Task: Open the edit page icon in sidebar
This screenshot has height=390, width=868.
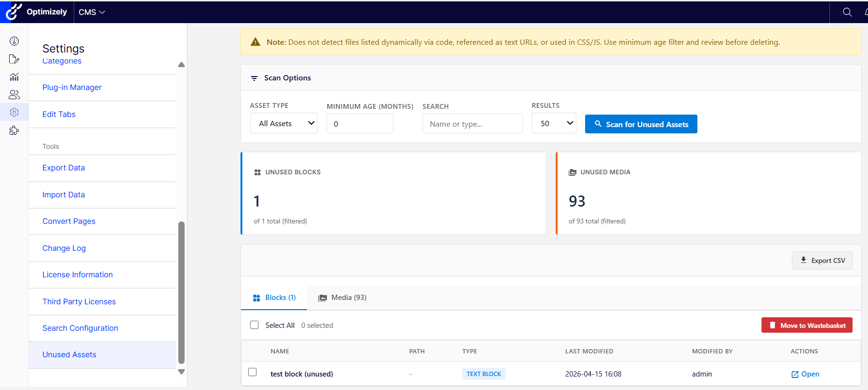Action: 14,59
